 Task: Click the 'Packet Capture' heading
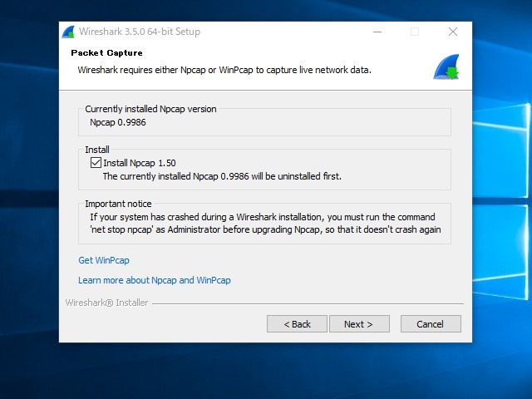coord(106,53)
